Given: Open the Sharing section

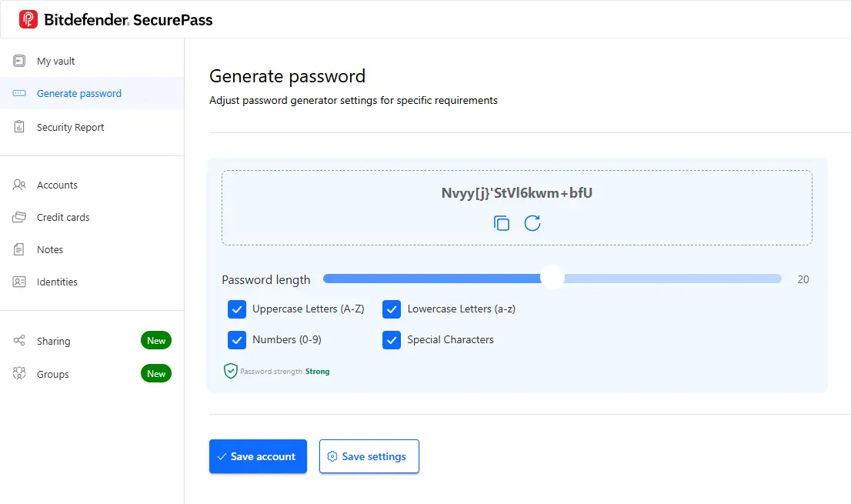Looking at the screenshot, I should click(54, 341).
